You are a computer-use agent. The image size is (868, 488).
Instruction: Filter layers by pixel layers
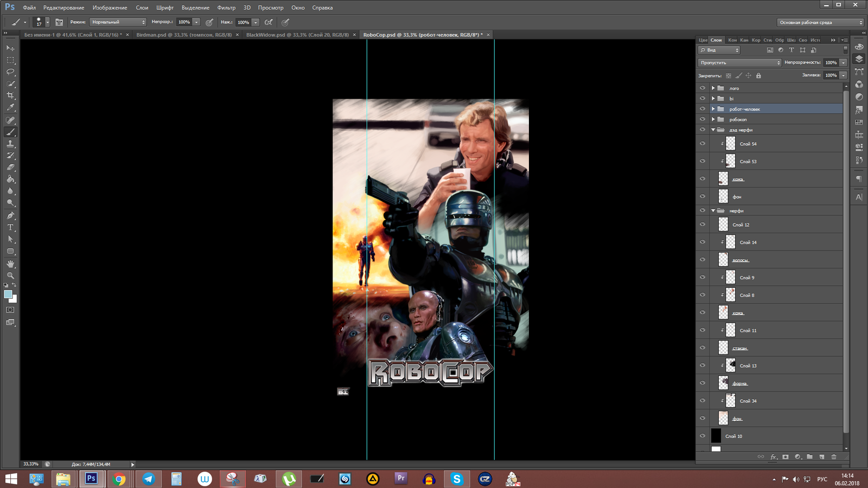click(770, 50)
